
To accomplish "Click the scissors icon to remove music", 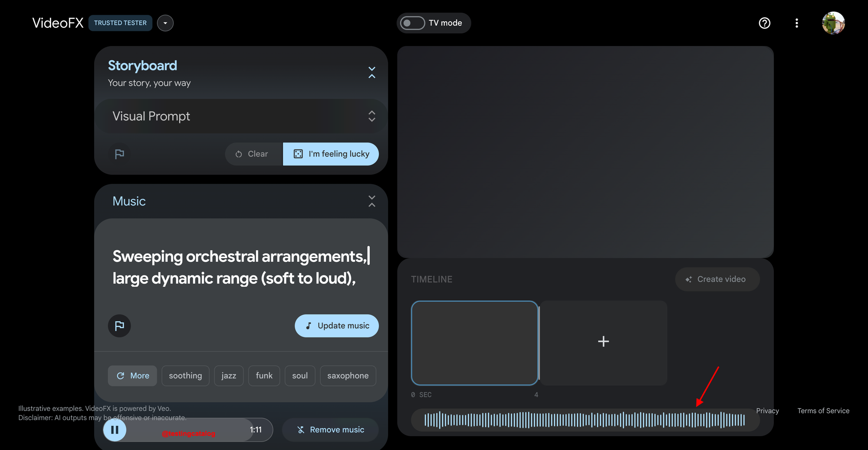I will tap(300, 430).
